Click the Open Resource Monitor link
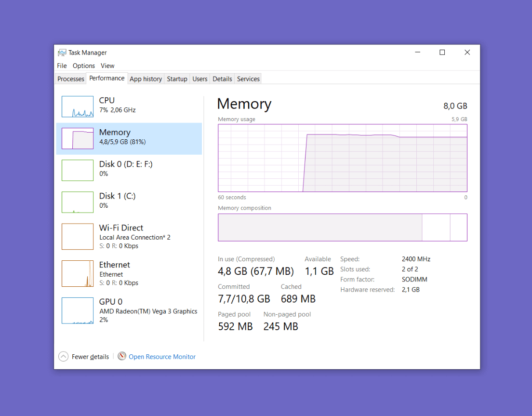Screen dimensions: 532x416 162,357
